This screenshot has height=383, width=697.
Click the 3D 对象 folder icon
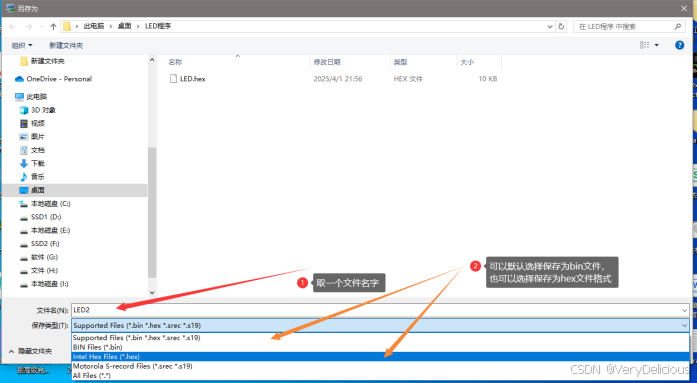(24, 110)
